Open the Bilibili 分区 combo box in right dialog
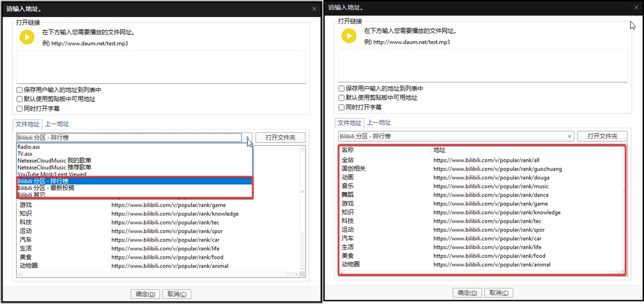The image size is (644, 304). (x=456, y=136)
